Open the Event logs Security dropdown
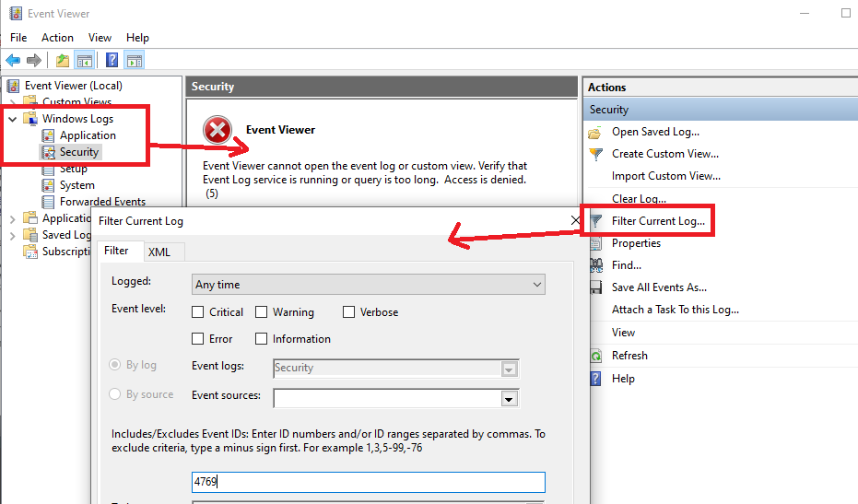The height and width of the screenshot is (504, 858). tap(509, 369)
